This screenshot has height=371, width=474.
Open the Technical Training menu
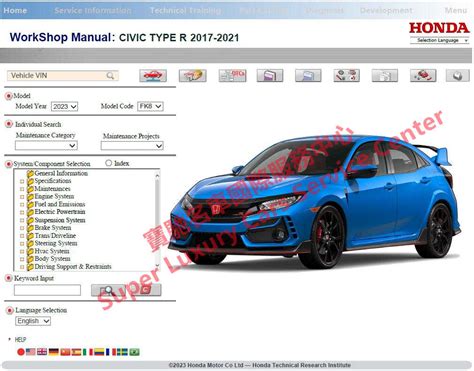(185, 10)
